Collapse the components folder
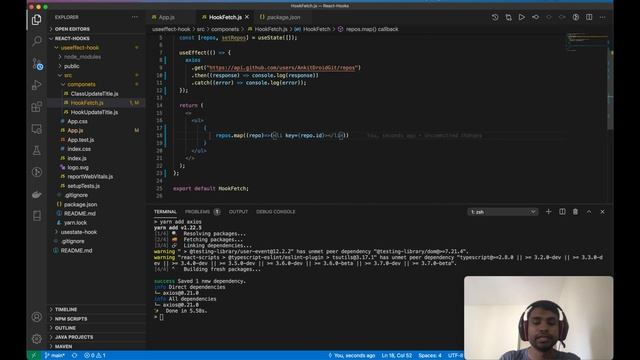640x360 pixels. click(x=81, y=84)
